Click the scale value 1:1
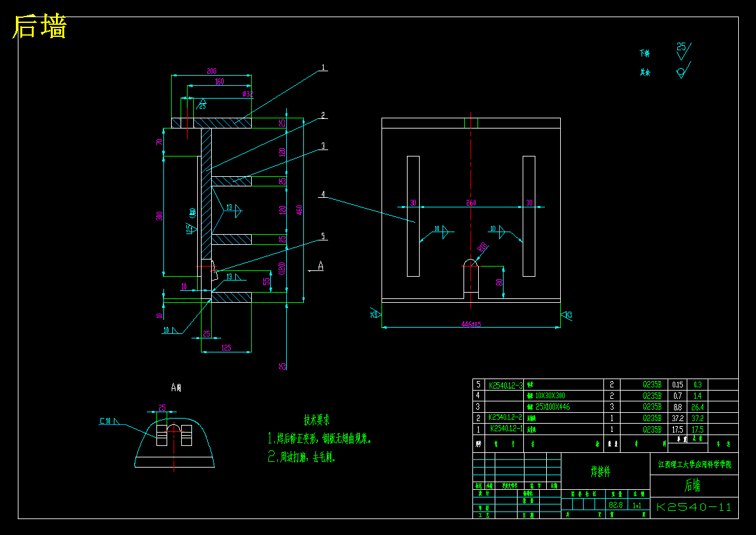 637,505
